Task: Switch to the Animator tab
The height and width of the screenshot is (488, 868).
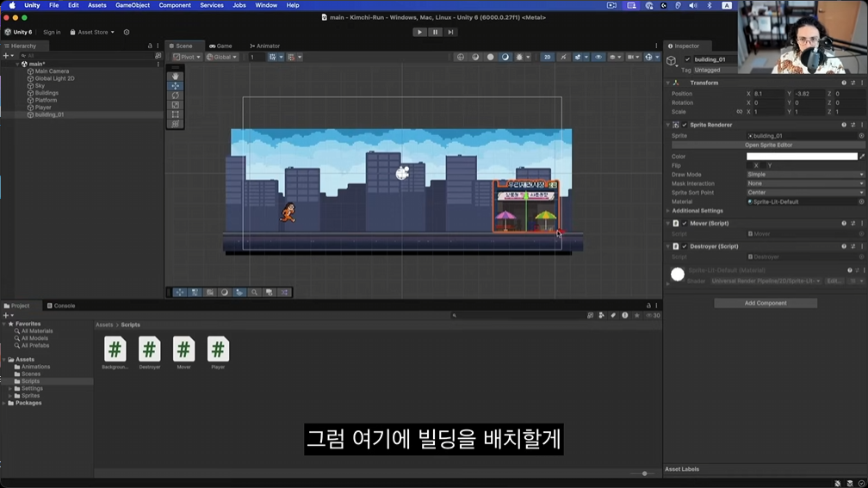Action: [x=264, y=46]
